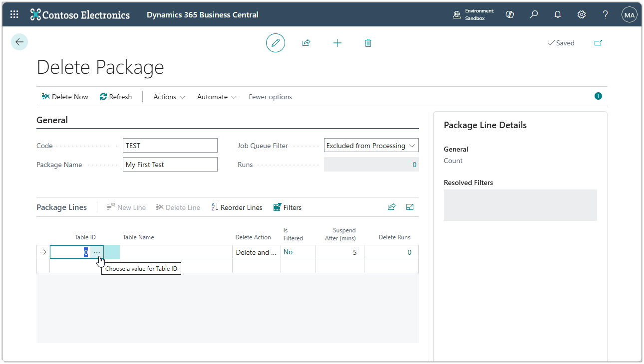The width and height of the screenshot is (644, 364).
Task: Expand the Job Queue Filter dropdown
Action: [x=371, y=146]
